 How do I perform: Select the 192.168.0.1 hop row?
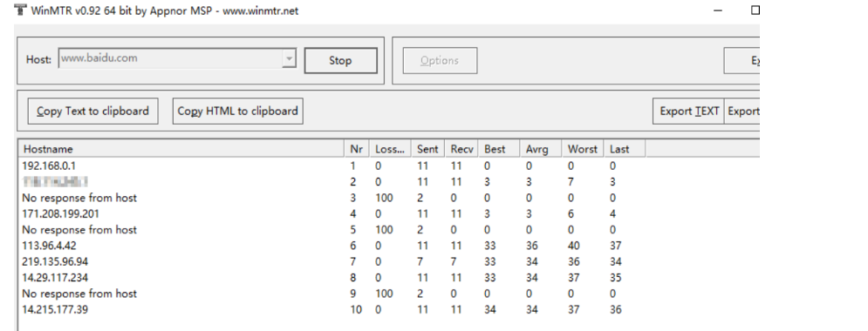pos(332,165)
